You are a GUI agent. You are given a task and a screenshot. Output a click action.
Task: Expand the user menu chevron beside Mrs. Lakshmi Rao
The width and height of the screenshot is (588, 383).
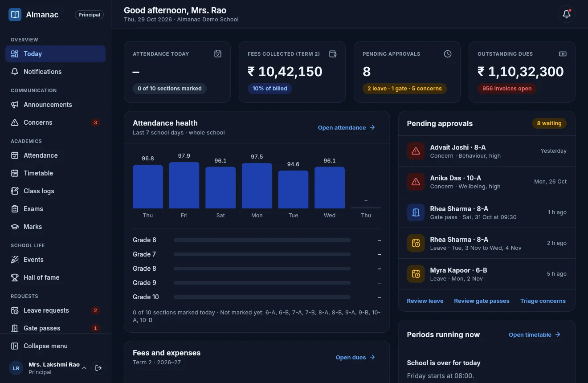(x=84, y=368)
